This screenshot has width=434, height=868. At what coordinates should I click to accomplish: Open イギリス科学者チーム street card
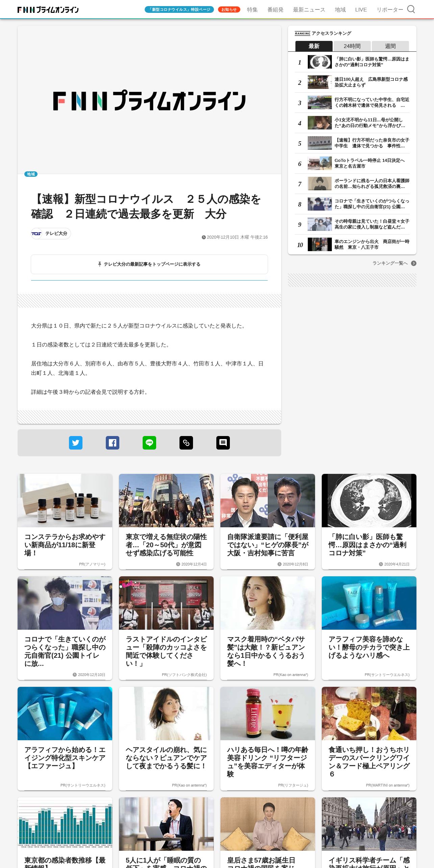pos(369,833)
